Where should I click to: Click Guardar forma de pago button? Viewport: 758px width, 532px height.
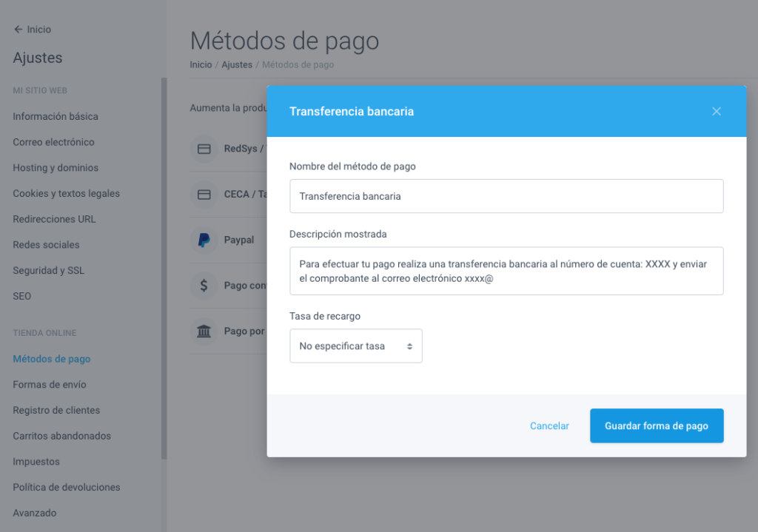click(x=657, y=425)
